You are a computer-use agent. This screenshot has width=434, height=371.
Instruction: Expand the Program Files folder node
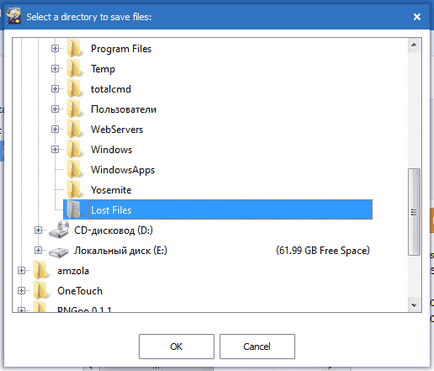(x=55, y=49)
